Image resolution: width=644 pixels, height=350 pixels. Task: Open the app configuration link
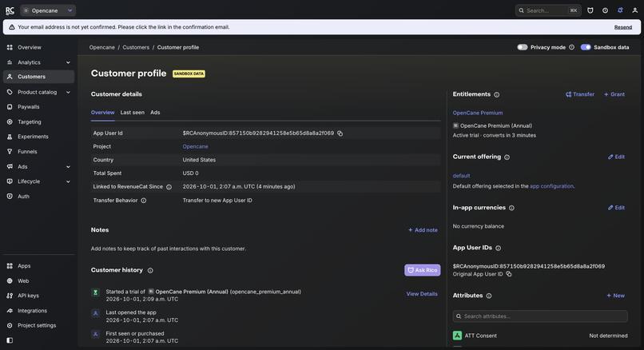point(551,186)
